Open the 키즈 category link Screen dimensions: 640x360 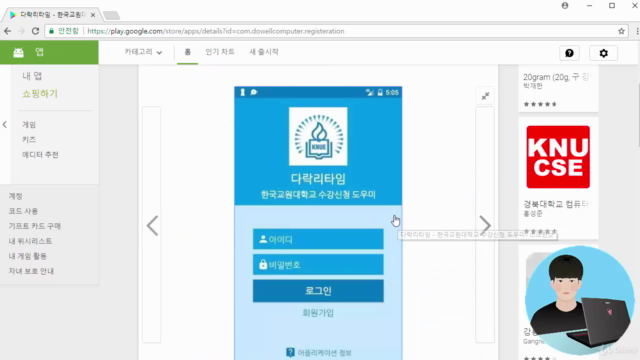29,140
